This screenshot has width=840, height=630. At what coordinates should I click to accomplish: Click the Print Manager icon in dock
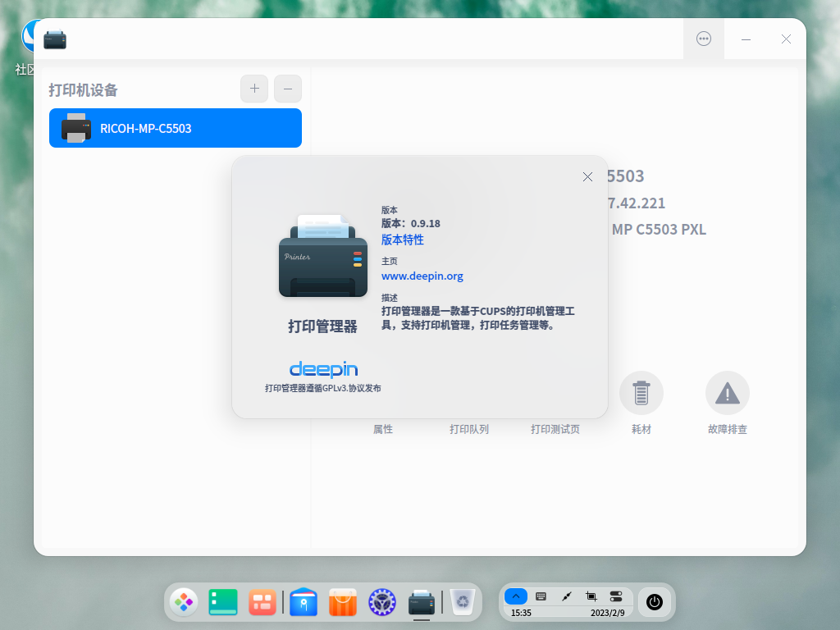[422, 602]
